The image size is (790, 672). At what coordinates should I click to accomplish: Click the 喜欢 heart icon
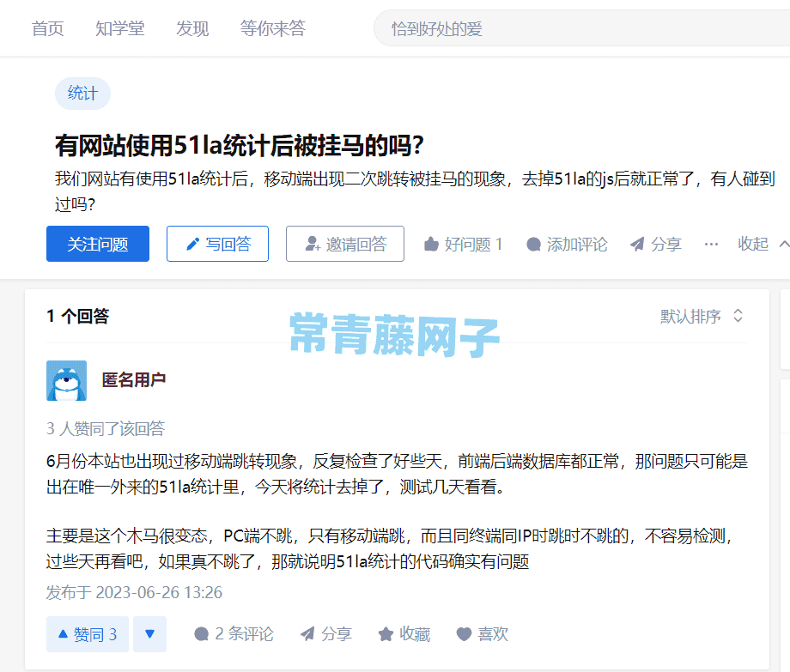point(464,634)
